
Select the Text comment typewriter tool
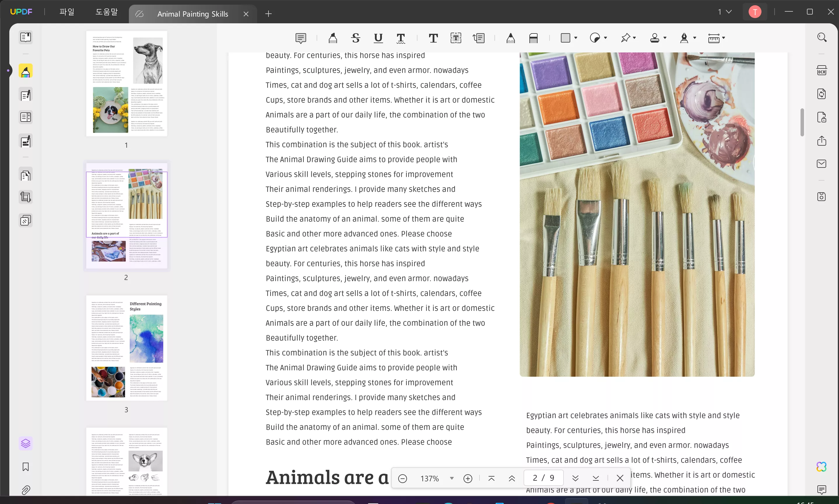[x=433, y=38]
